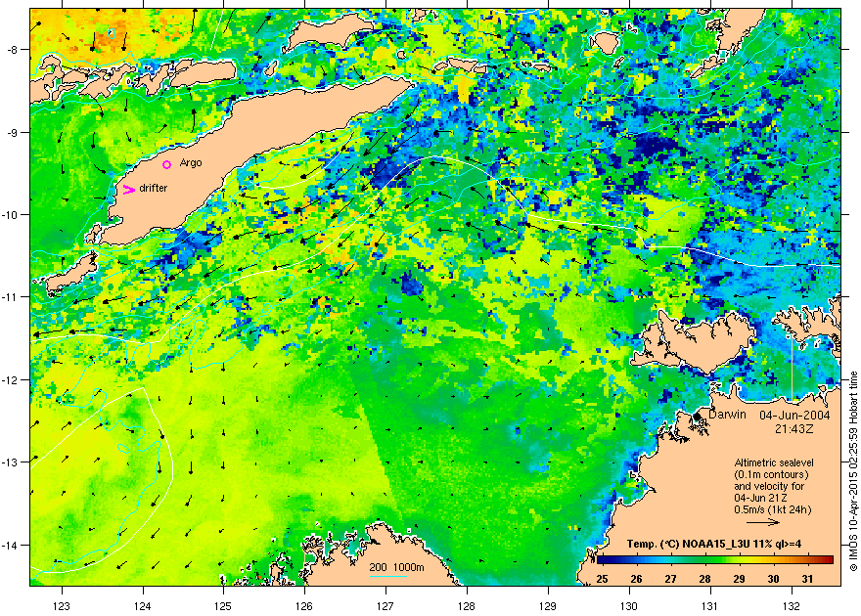Click the '-14' latitude axis label
The width and height of the screenshot is (861, 616).
point(10,546)
